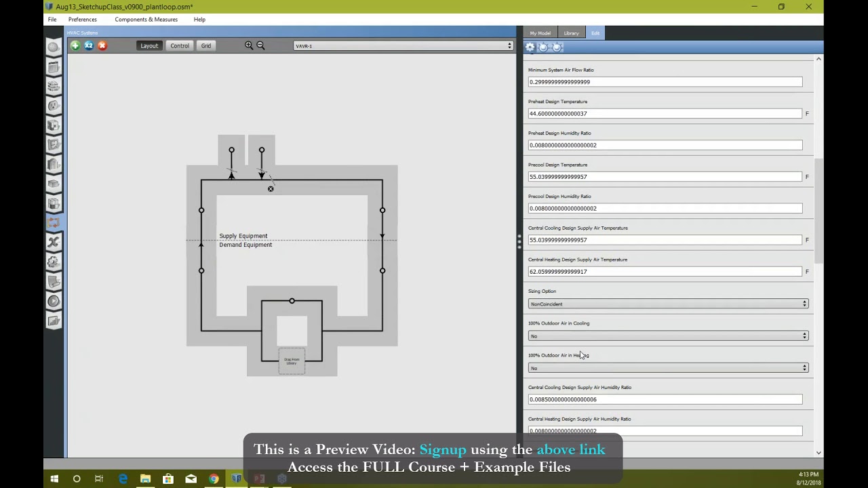
Task: Open the Measures tab icon
Action: click(x=53, y=281)
